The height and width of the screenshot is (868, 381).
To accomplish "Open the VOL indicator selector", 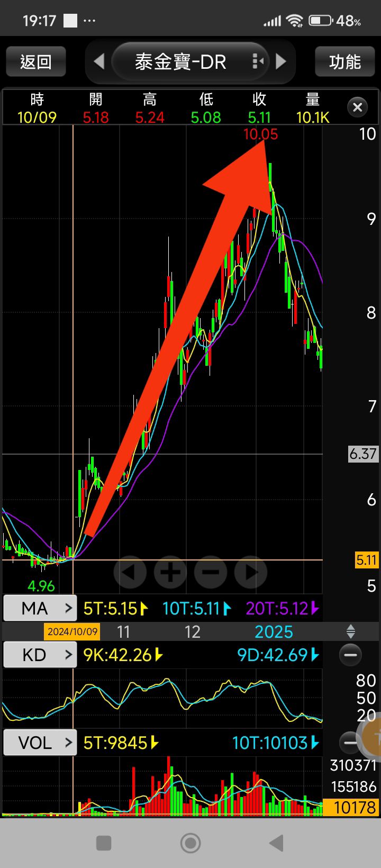I will [40, 743].
